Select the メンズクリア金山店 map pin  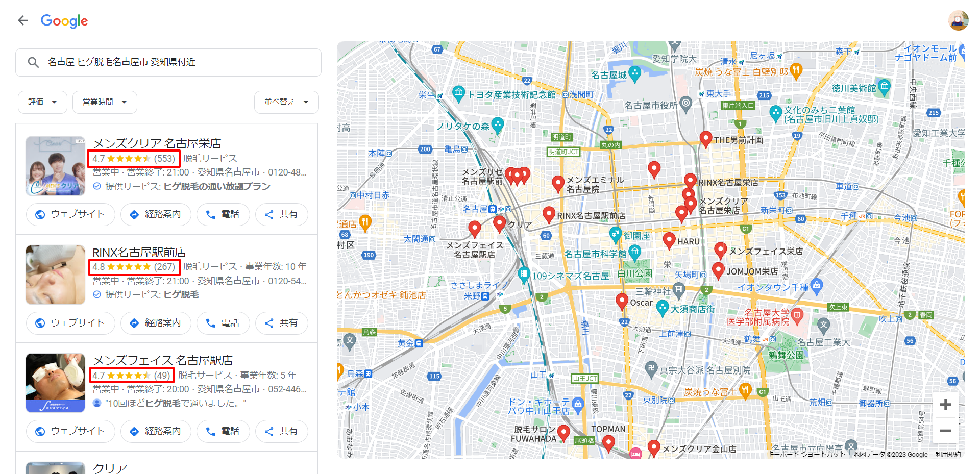[654, 448]
